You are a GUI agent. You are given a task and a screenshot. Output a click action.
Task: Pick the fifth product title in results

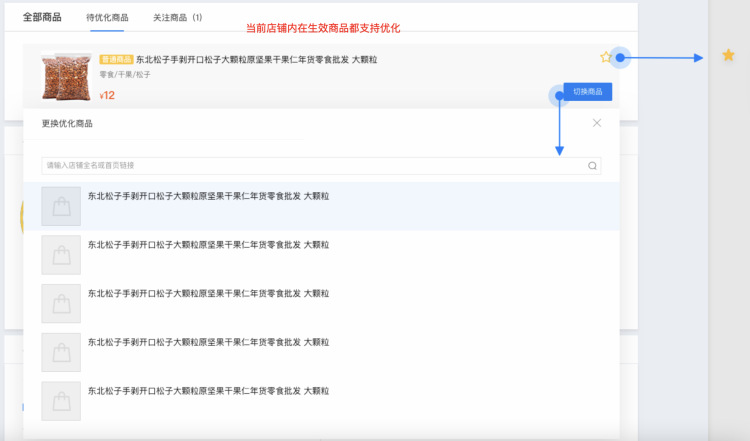[208, 391]
